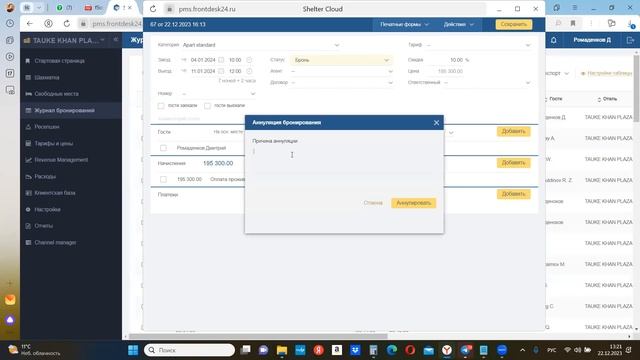
Task: Open Тарифы и цены in the sidebar
Action: 53,144
